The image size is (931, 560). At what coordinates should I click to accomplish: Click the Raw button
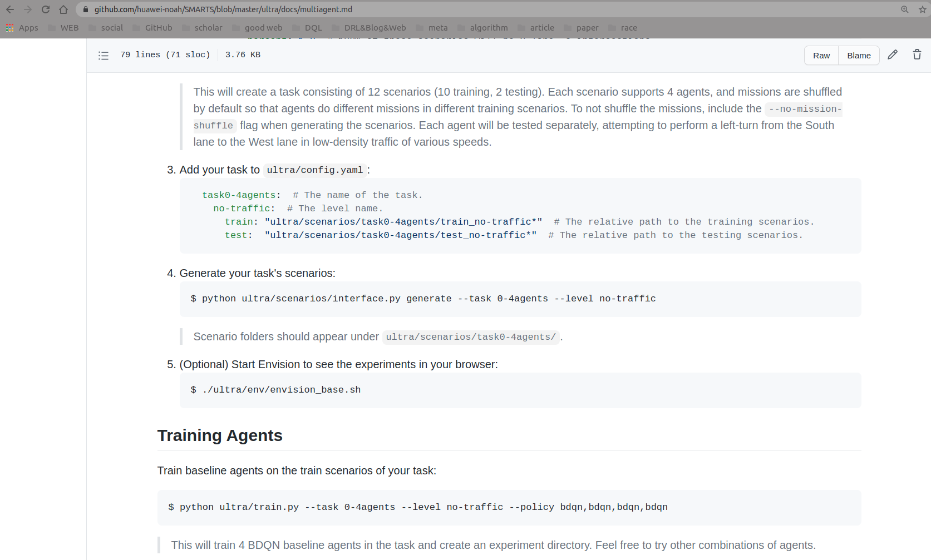click(821, 55)
